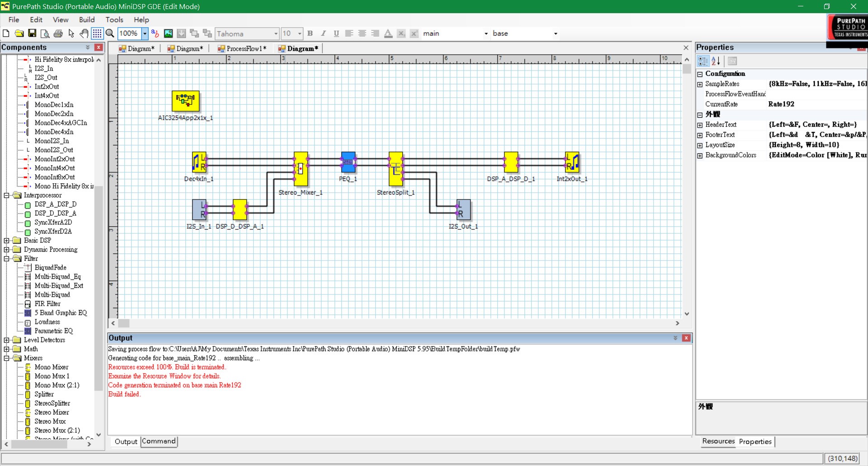Toggle the grid display button

(x=97, y=33)
